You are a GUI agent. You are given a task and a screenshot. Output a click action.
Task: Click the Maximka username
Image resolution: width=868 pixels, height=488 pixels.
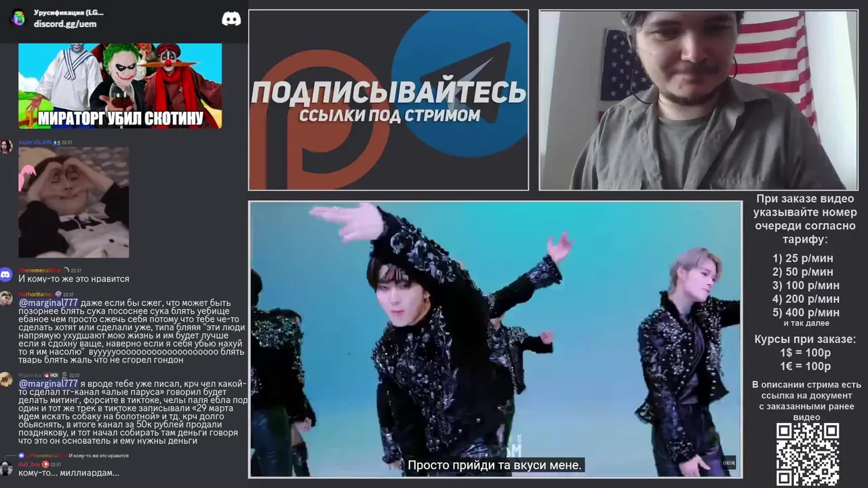point(30,375)
